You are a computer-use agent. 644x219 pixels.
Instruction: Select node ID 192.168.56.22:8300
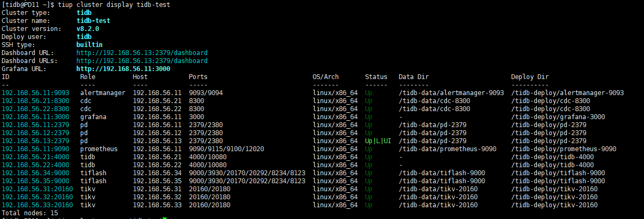pos(35,109)
